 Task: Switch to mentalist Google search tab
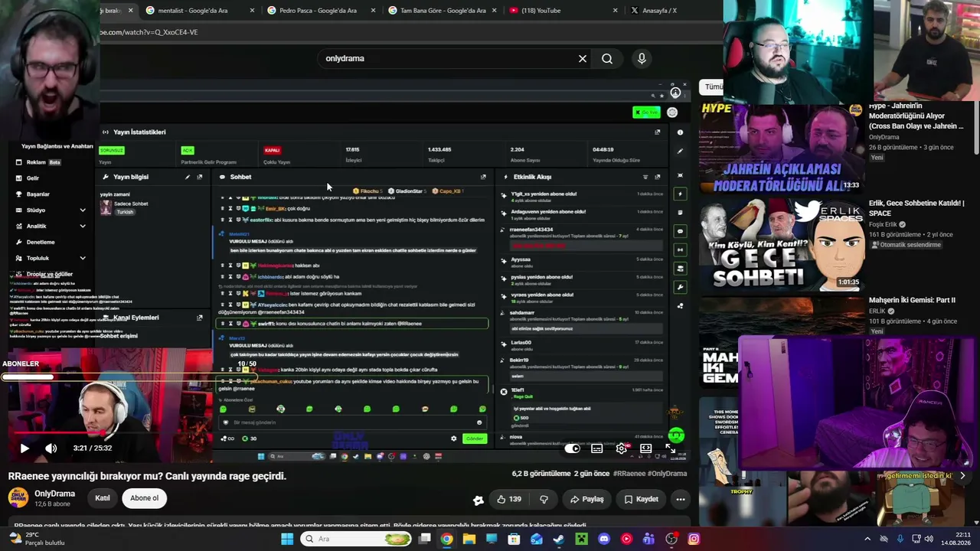[x=193, y=11]
